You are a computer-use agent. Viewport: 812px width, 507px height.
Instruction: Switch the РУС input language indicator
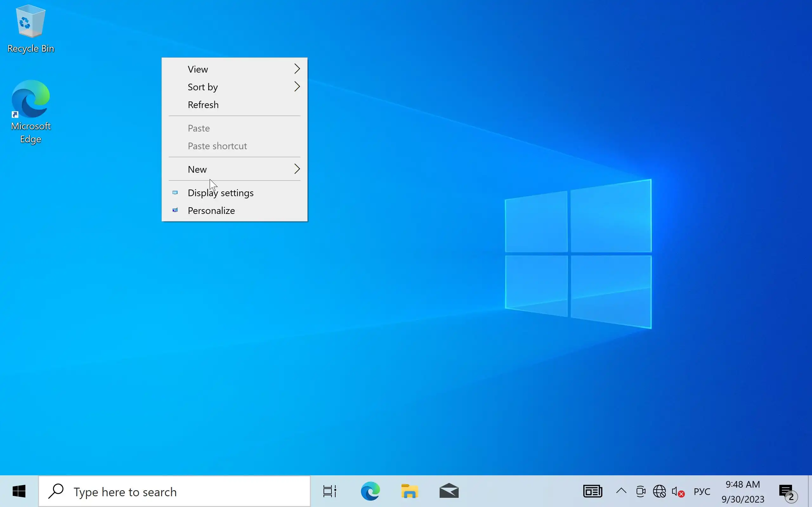pyautogui.click(x=702, y=492)
